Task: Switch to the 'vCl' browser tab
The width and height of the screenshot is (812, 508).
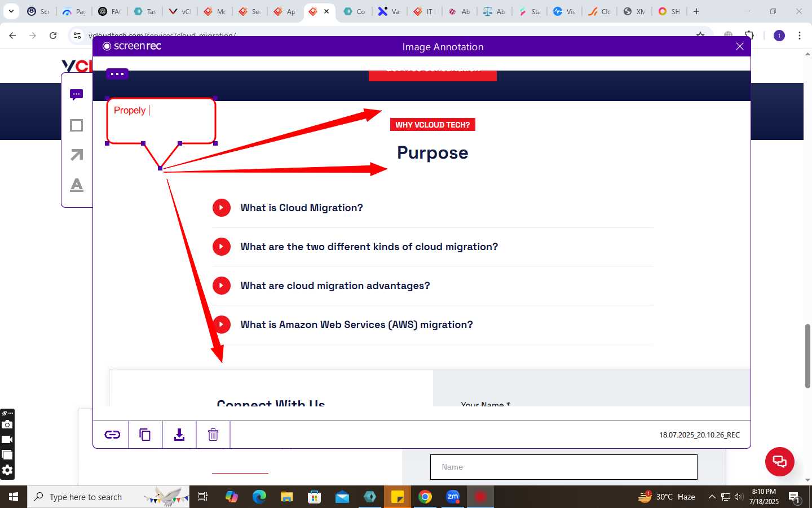Action: pos(180,11)
